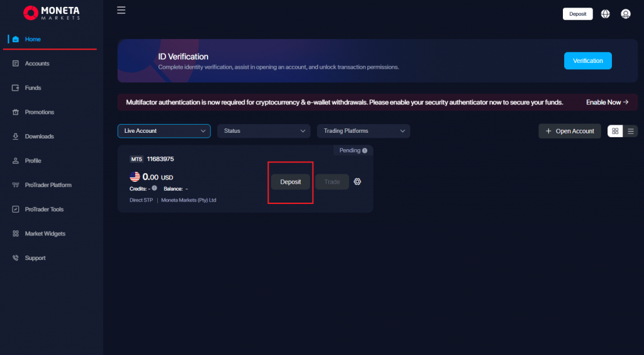
Task: Click the ProTrader Tools chart icon
Action: (16, 209)
